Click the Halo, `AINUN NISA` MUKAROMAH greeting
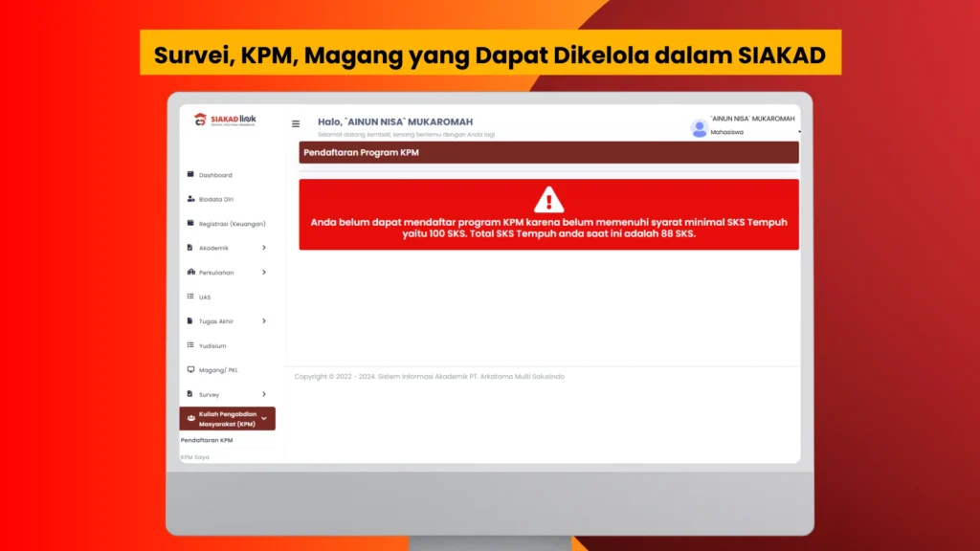This screenshot has height=551, width=980. pos(395,121)
